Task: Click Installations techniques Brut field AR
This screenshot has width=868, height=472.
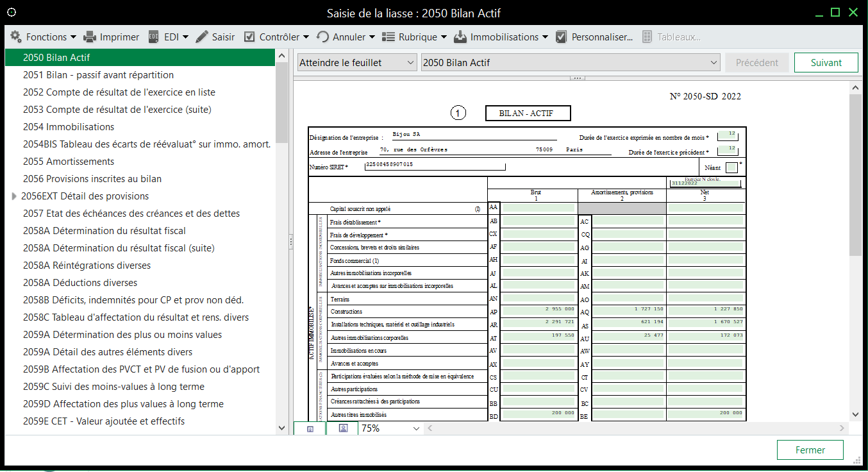Action: pos(538,324)
